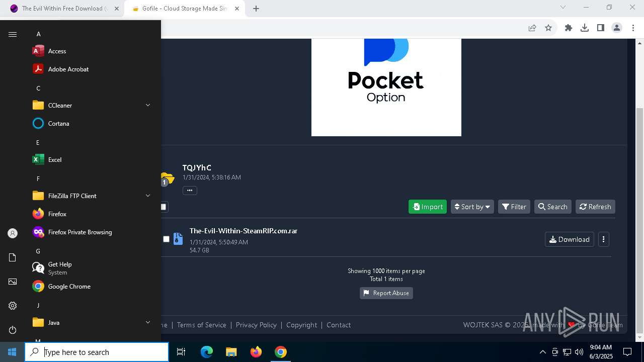Click the Report Abuse button
644x362 pixels.
click(386, 293)
